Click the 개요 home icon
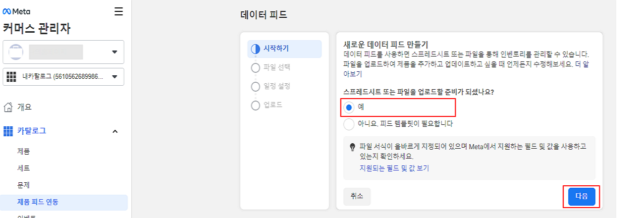The image size is (644, 218). (x=8, y=107)
